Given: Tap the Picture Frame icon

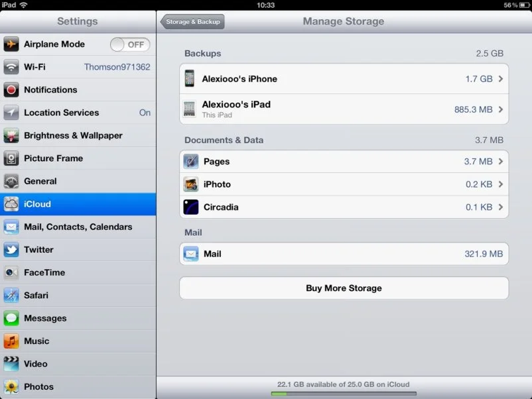Looking at the screenshot, I should 11,158.
